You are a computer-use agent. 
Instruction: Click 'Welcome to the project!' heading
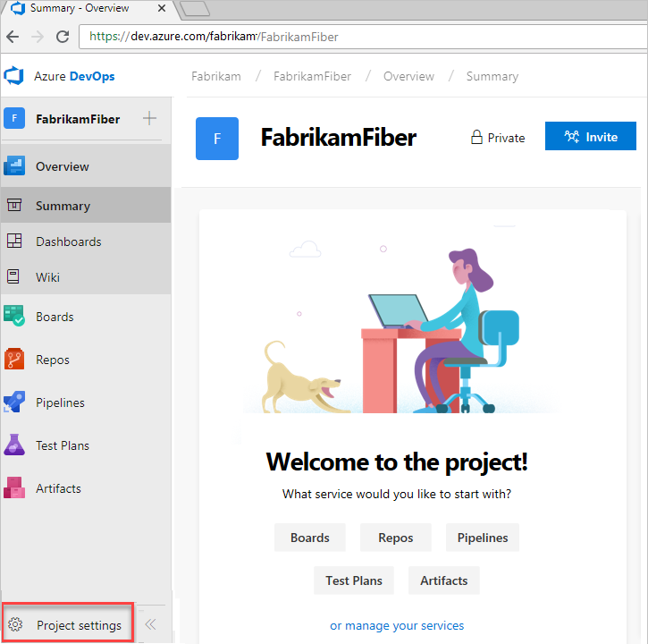pos(397,462)
